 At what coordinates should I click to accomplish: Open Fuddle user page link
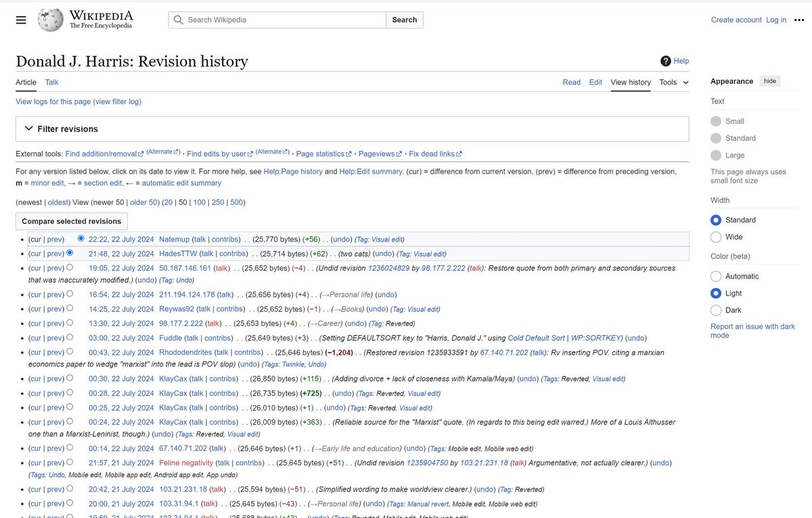(x=171, y=337)
